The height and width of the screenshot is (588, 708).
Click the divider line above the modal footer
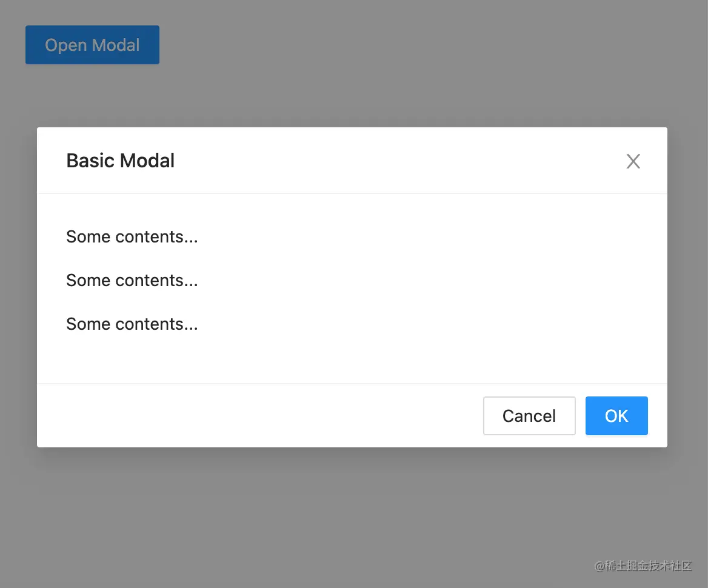(x=352, y=384)
